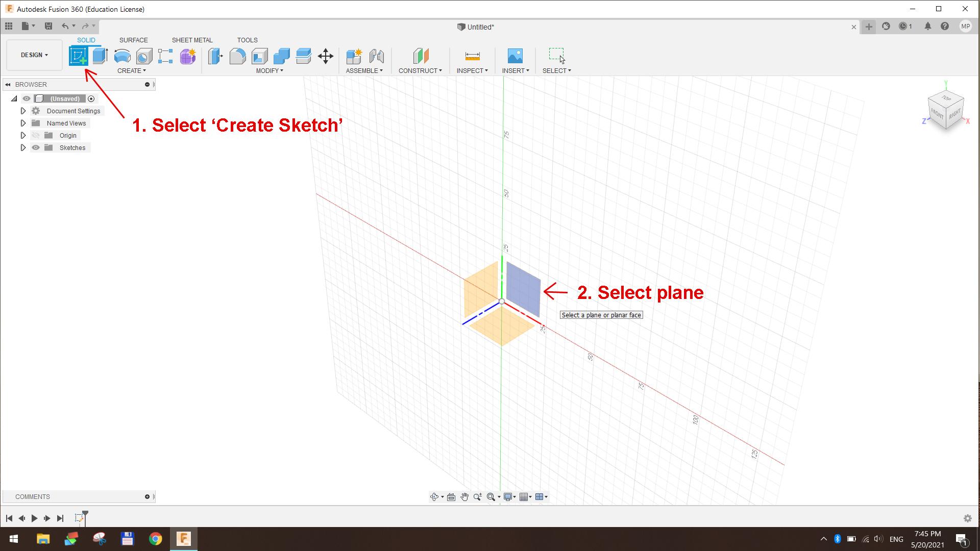The image size is (980, 551).
Task: Open Chrome from the Windows taskbar
Action: (155, 539)
